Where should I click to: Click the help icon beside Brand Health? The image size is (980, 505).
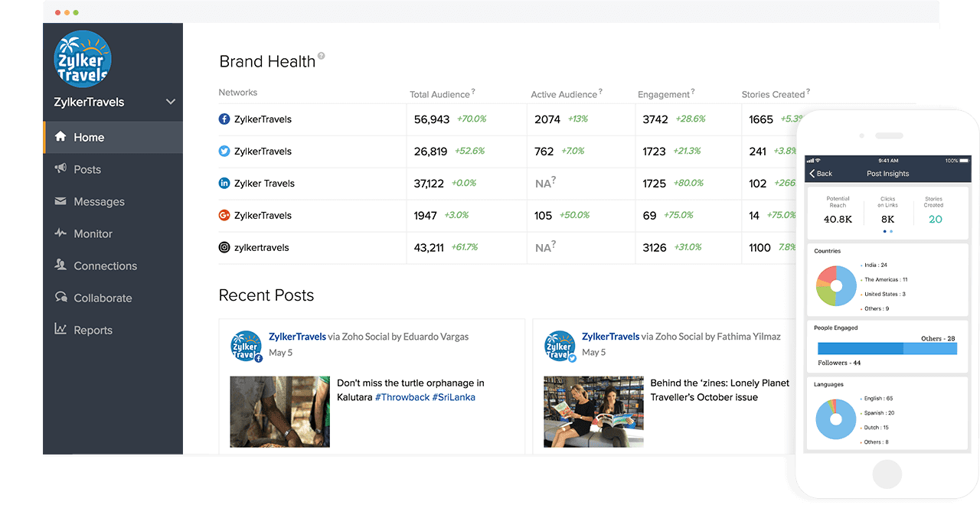tap(322, 56)
